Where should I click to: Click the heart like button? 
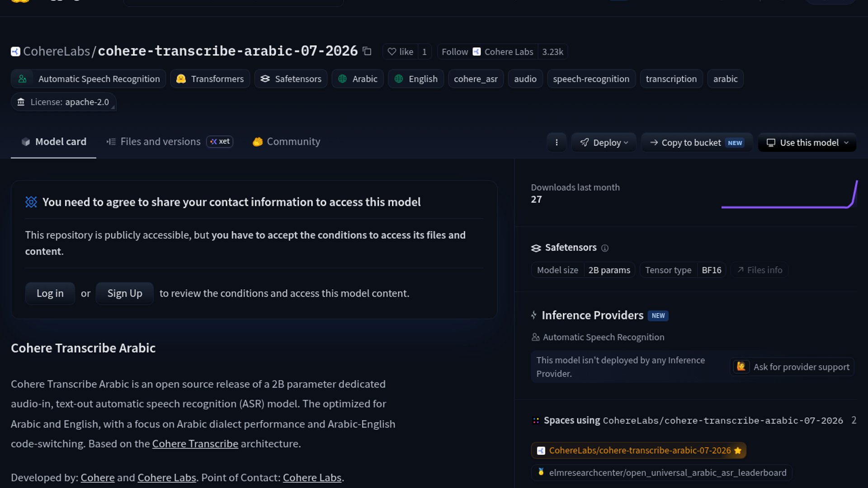[400, 52]
